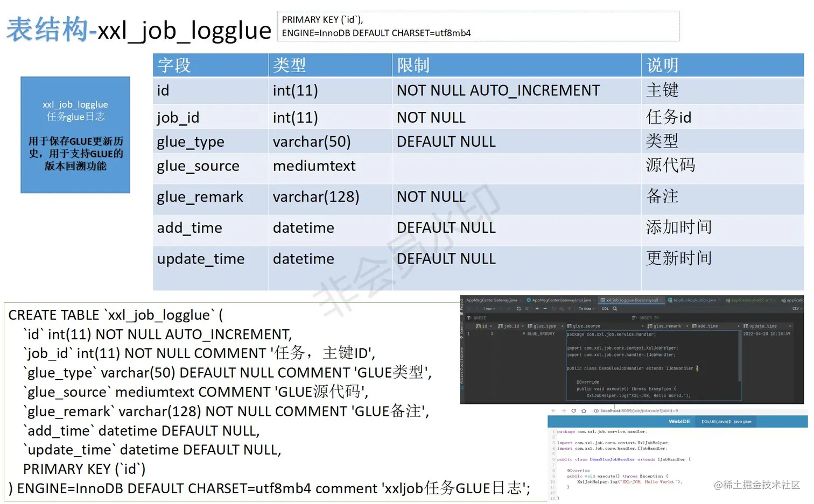814x504 pixels.
Task: Click the stop icon next to reload in the grid toolbar
Action: pyautogui.click(x=527, y=309)
